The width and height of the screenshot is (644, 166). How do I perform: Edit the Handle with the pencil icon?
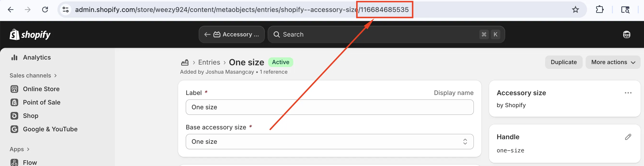coord(628,137)
